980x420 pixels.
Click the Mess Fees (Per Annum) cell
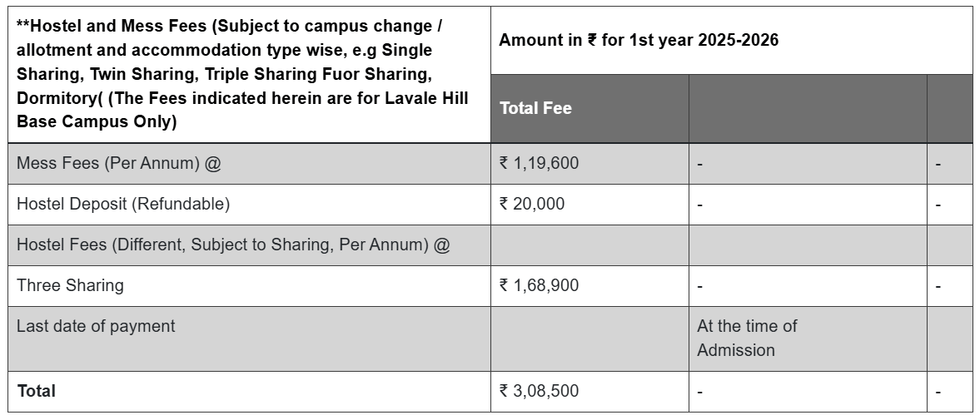pyautogui.click(x=249, y=164)
